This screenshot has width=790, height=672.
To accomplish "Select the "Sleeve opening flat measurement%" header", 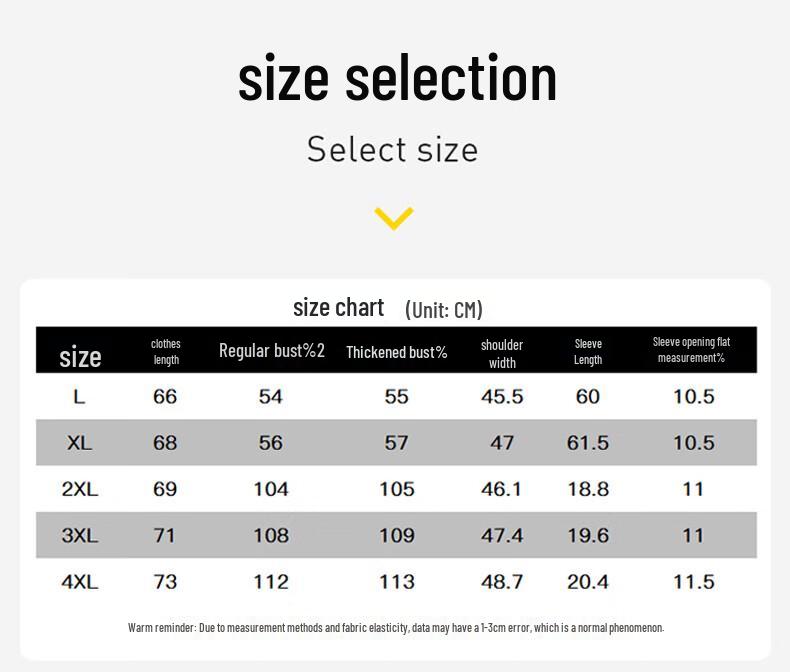I will [691, 349].
